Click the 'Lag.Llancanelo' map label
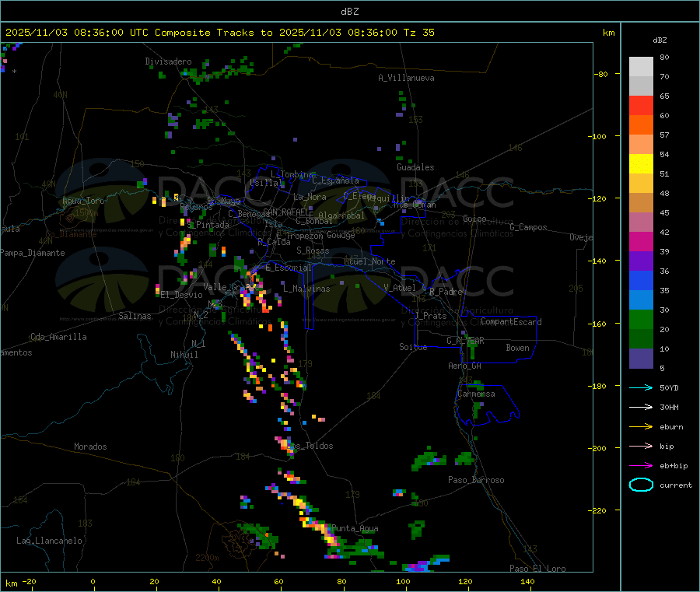The height and width of the screenshot is (592, 700). [49, 541]
